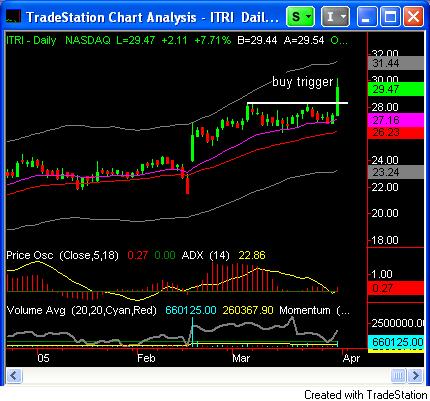The height and width of the screenshot is (401, 430).
Task: Click the gray 31.44 upper band marker
Action: tap(396, 63)
